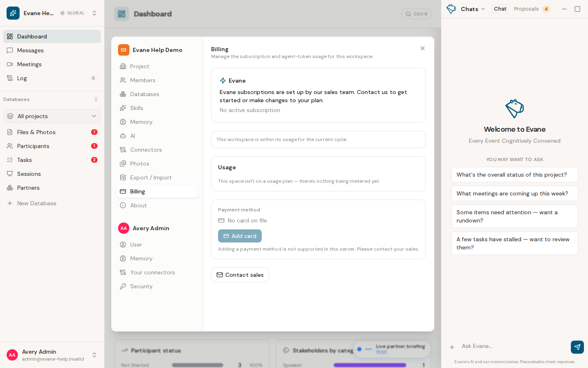Open Members settings section
The width and height of the screenshot is (588, 368).
point(157,80)
